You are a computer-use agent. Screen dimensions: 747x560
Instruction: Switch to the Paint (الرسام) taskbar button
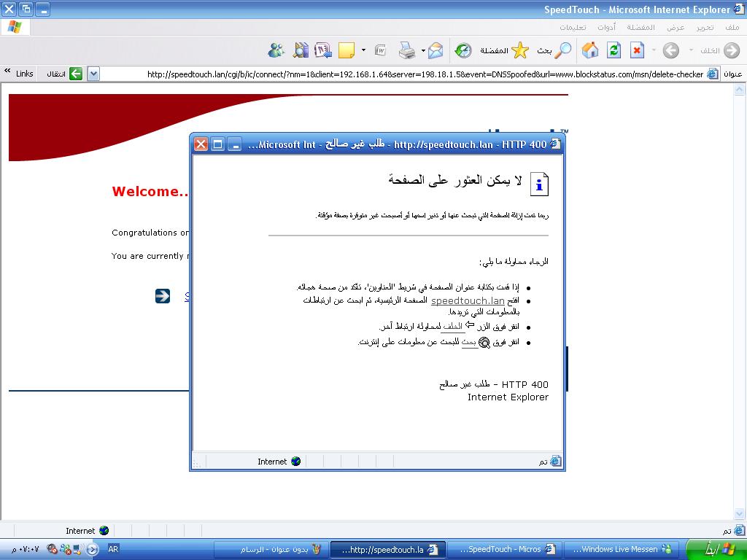point(271,550)
